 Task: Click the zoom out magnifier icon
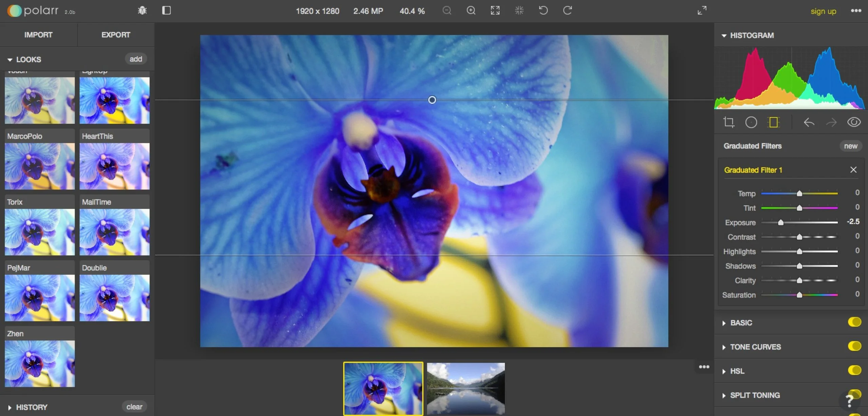click(x=447, y=11)
